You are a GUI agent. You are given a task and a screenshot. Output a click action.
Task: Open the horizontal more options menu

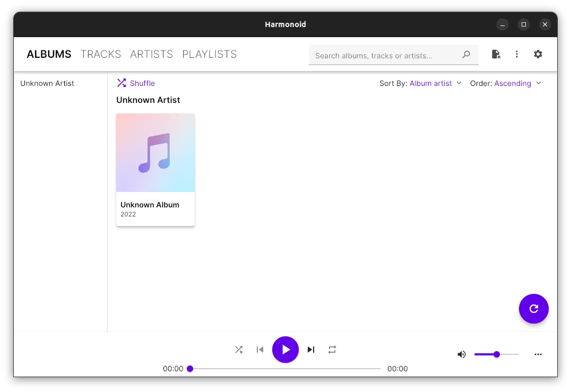[538, 354]
